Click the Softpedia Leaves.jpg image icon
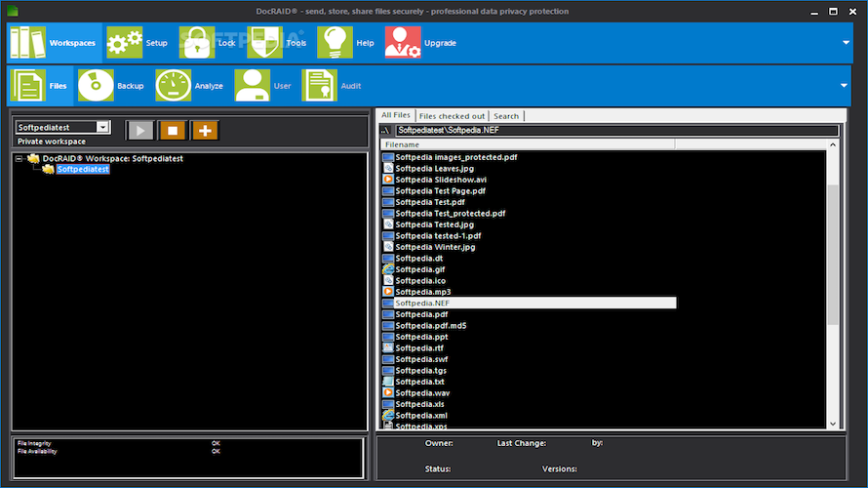The width and height of the screenshot is (868, 488). pos(388,169)
